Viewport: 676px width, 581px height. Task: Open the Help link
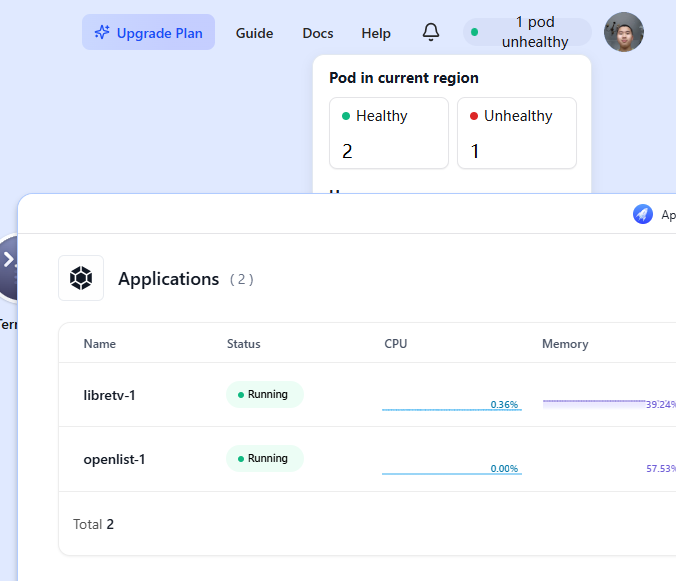point(376,33)
